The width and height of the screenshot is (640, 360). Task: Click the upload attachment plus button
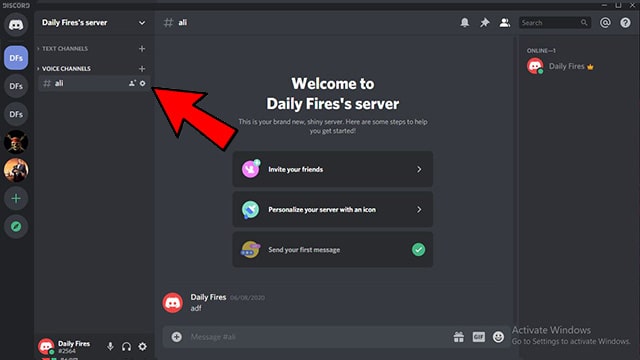[177, 337]
